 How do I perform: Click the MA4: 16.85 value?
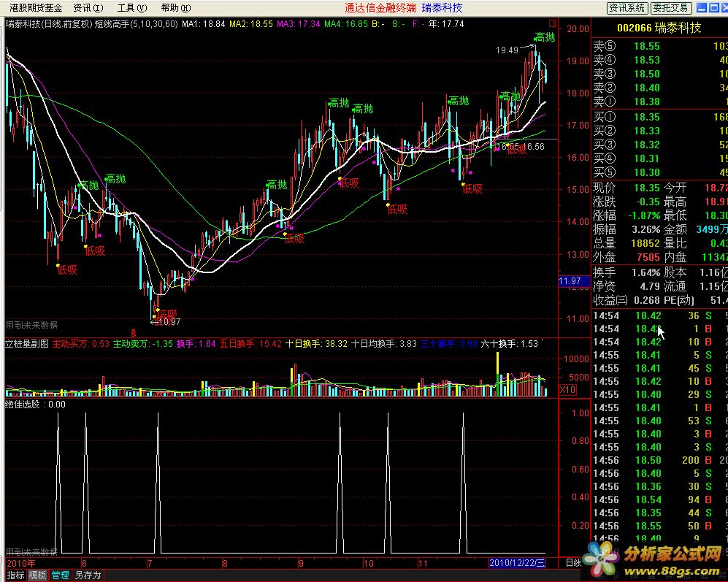tap(346, 23)
